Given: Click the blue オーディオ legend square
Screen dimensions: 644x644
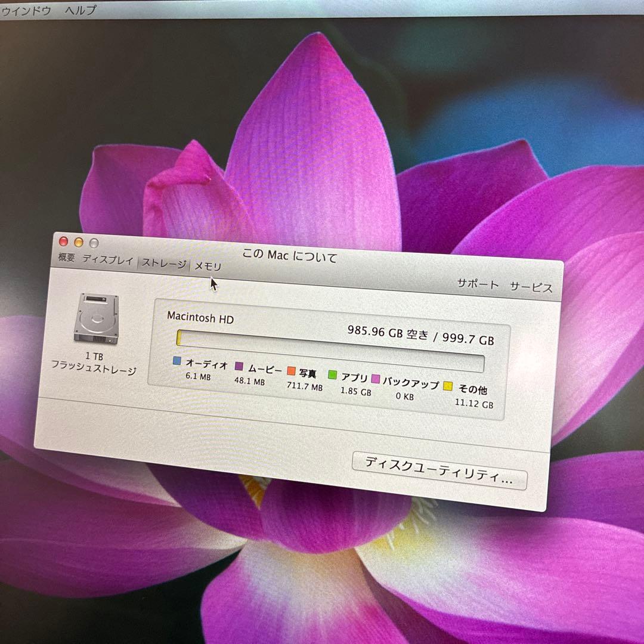Looking at the screenshot, I should pos(177,360).
